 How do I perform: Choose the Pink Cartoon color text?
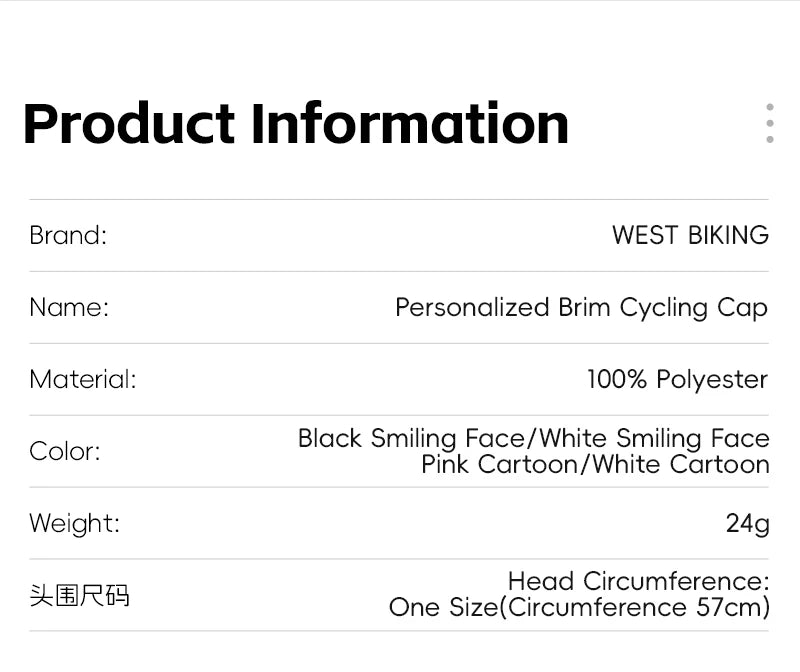coord(499,464)
